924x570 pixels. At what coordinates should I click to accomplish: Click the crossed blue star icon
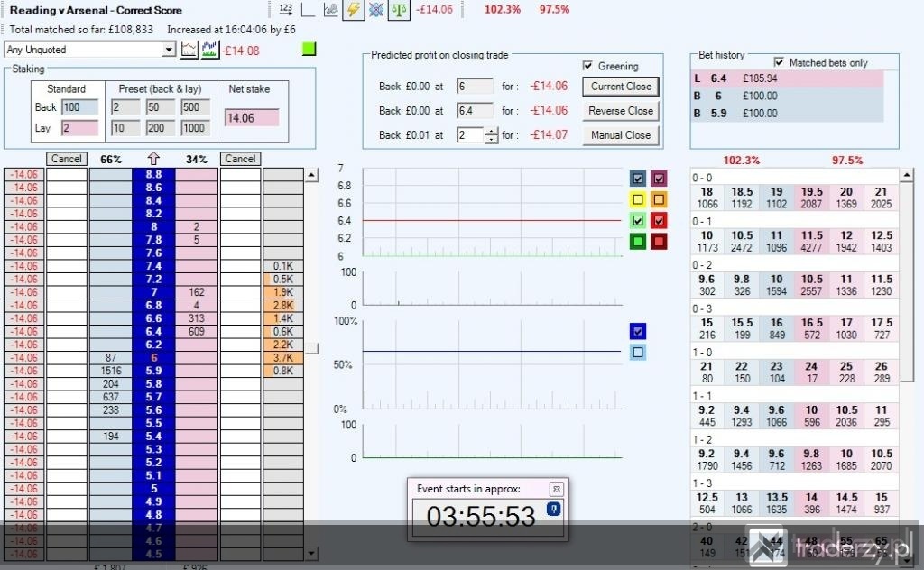click(376, 9)
